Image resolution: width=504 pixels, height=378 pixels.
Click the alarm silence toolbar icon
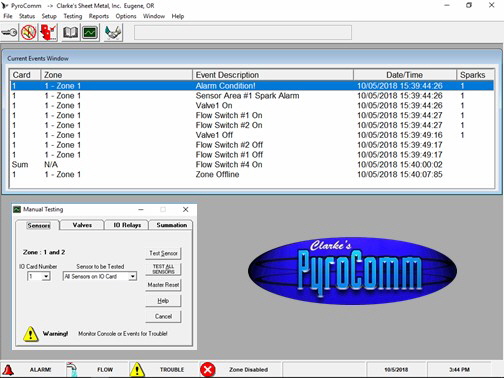(29, 33)
